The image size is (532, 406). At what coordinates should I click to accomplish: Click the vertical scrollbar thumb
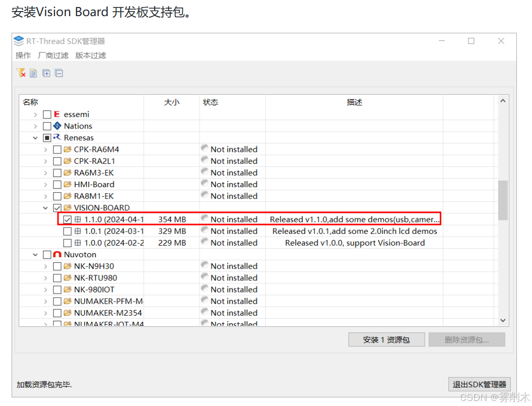[503, 200]
